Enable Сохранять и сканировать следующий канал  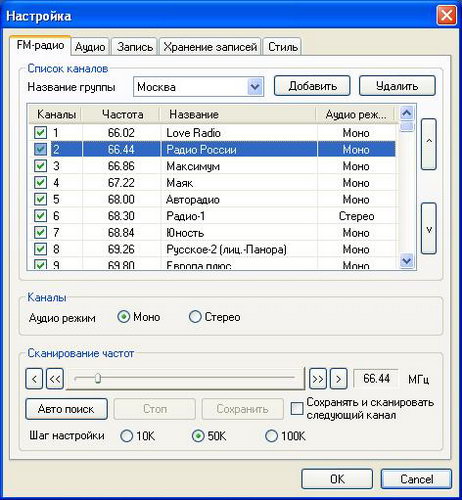point(297,409)
